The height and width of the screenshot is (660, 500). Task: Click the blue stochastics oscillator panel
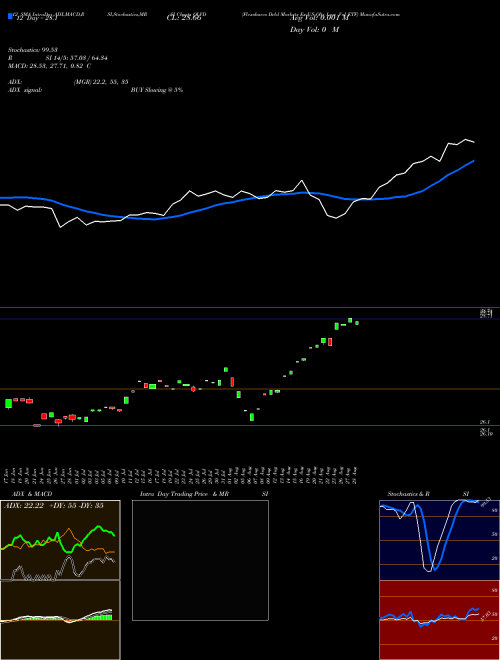(x=439, y=540)
